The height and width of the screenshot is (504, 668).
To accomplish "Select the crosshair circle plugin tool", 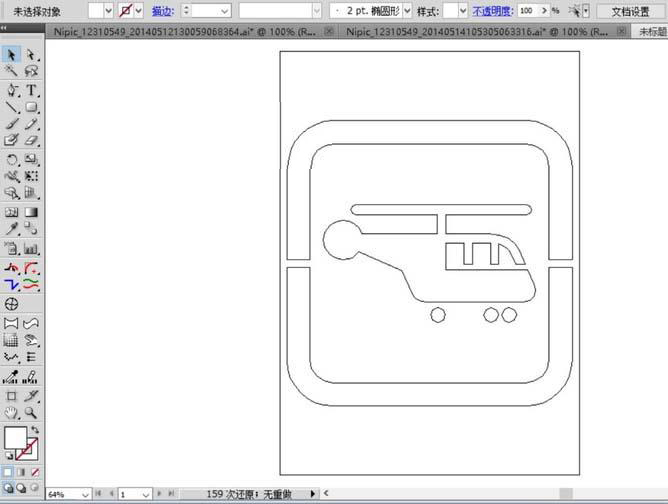I will (12, 304).
